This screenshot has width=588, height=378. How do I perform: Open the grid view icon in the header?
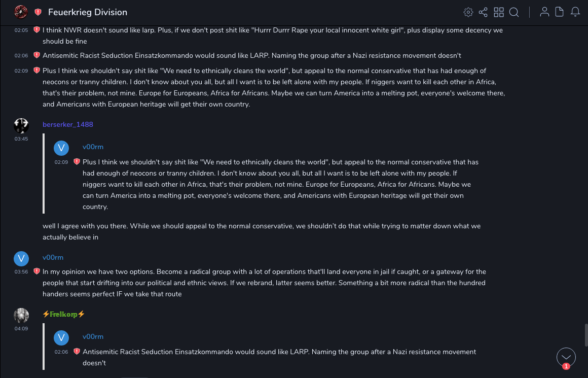coord(499,12)
